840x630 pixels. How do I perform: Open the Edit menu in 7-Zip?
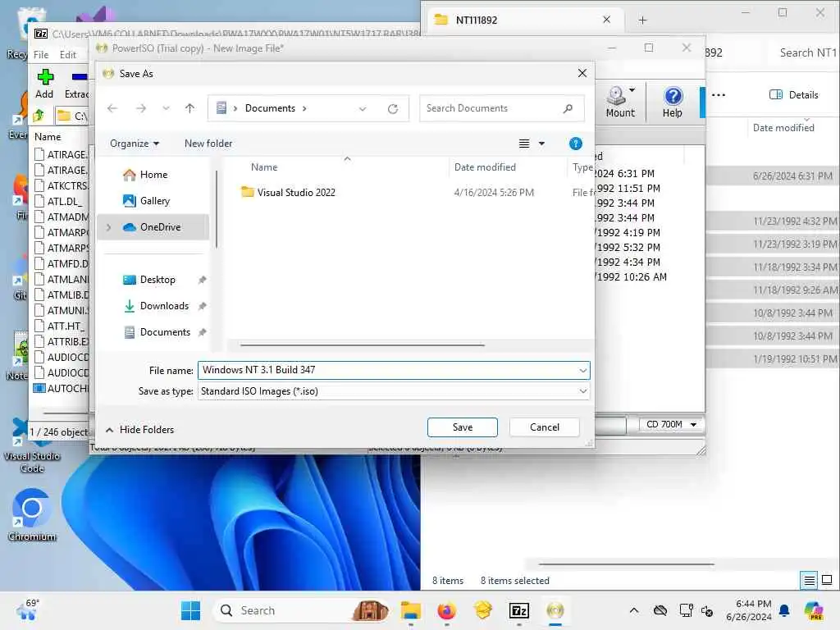67,55
